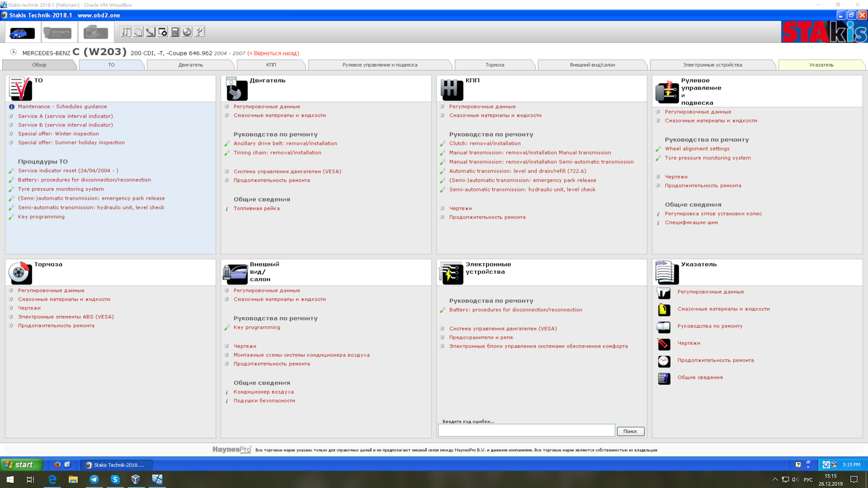Open Wheel alignment settings link
The width and height of the screenshot is (868, 488).
pos(697,149)
